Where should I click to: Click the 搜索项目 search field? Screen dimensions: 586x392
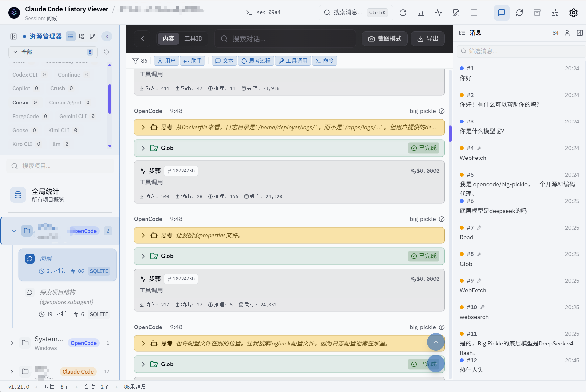(x=60, y=166)
